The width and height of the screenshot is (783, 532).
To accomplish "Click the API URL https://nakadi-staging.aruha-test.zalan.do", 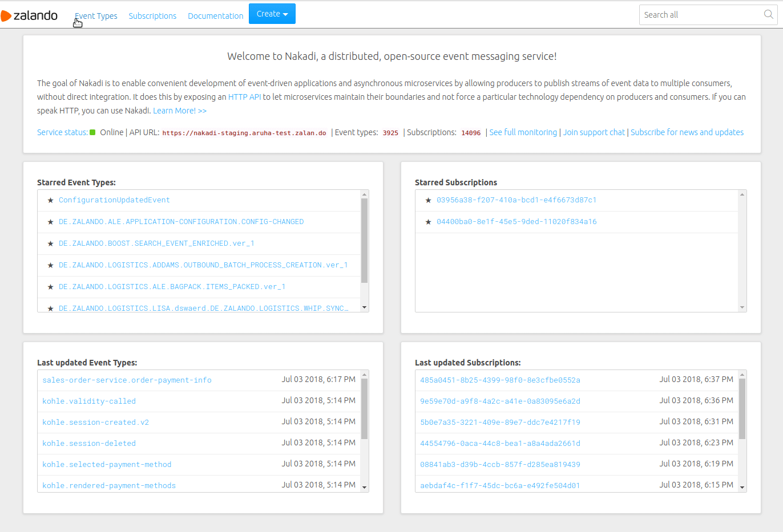I will 244,133.
